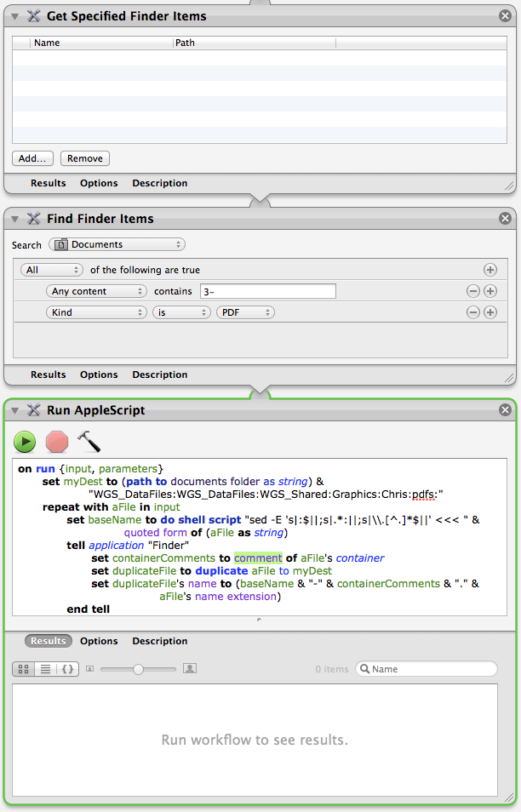This screenshot has width=521, height=812.
Task: Remove the Kind is PDF criterion row
Action: click(x=472, y=312)
